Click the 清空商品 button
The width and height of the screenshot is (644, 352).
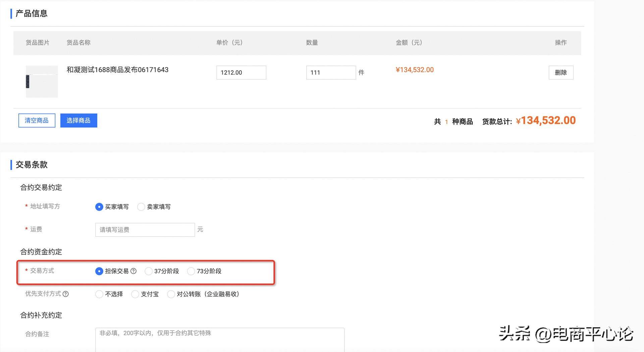[x=37, y=120]
